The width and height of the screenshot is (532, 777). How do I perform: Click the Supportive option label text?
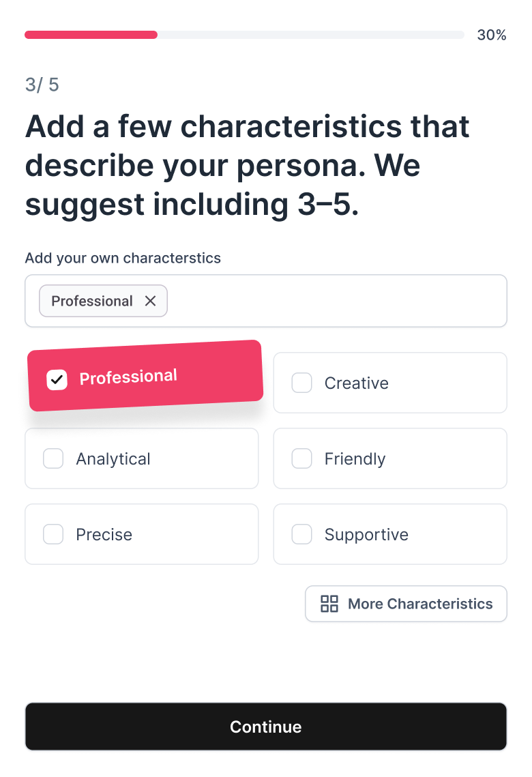366,534
